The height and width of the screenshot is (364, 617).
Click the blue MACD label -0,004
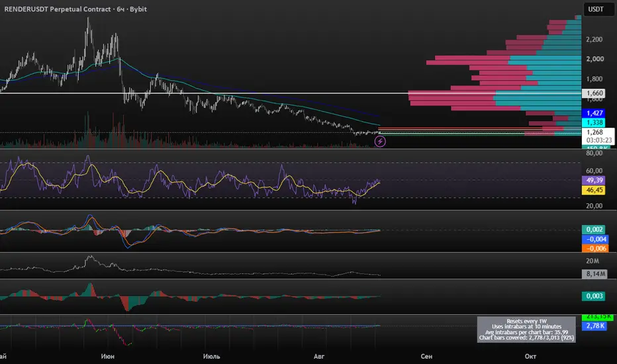(595, 240)
